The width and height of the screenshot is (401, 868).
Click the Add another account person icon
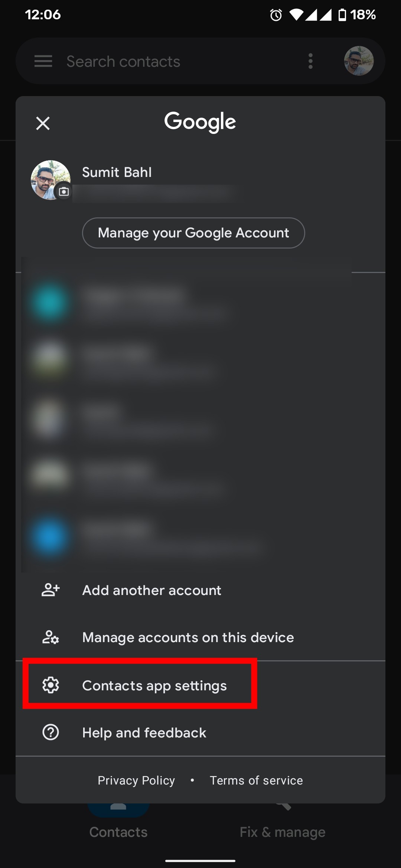click(50, 590)
